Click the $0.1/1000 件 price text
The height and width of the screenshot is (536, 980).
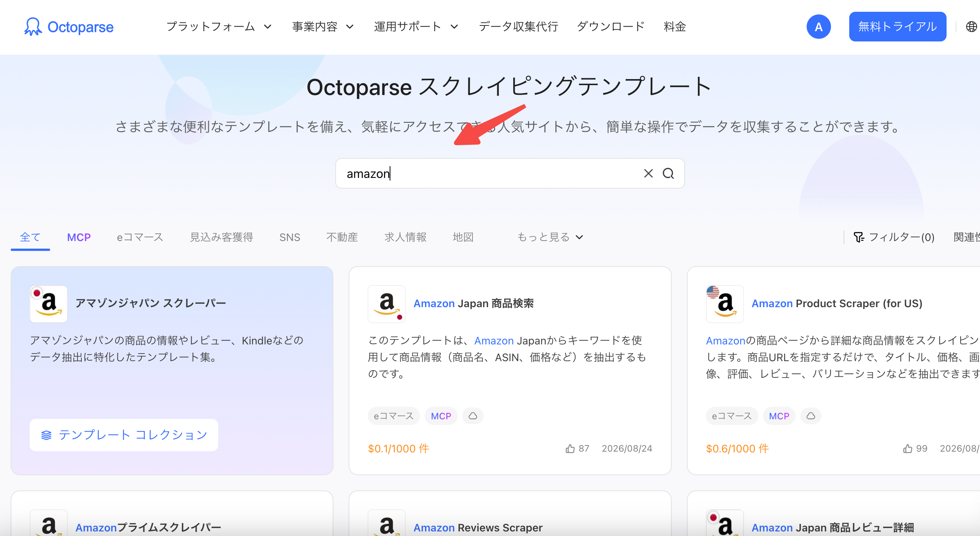[398, 449]
